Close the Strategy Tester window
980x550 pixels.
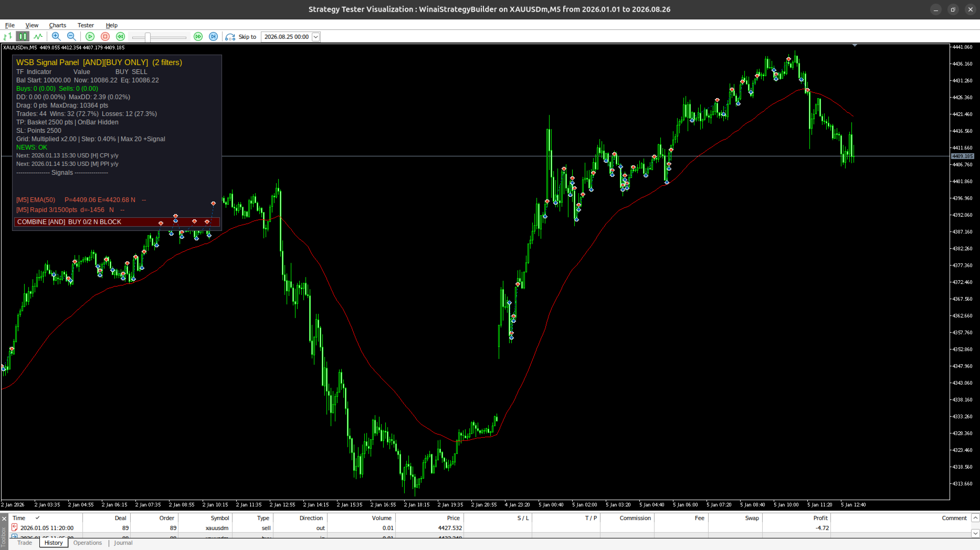coord(970,9)
